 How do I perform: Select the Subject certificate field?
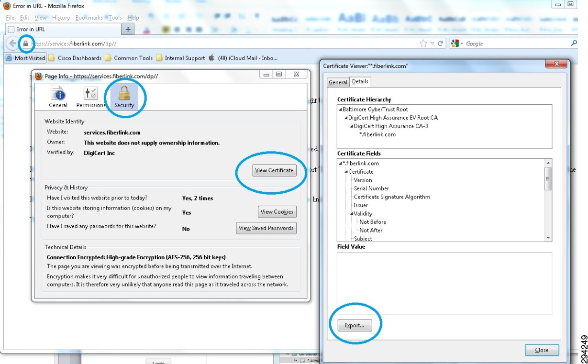pos(363,239)
